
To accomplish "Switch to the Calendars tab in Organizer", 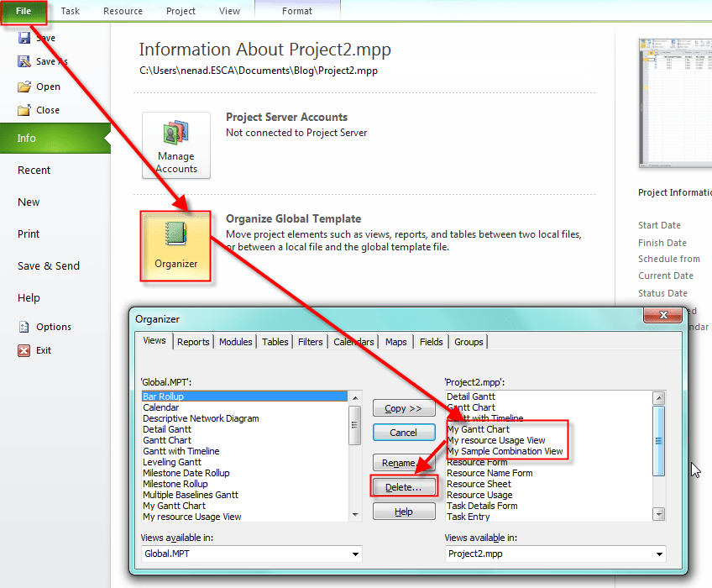I will (x=353, y=342).
